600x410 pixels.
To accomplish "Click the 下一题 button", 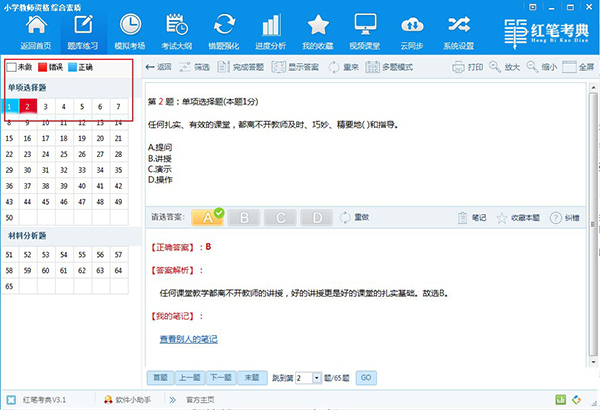I will pos(221,378).
